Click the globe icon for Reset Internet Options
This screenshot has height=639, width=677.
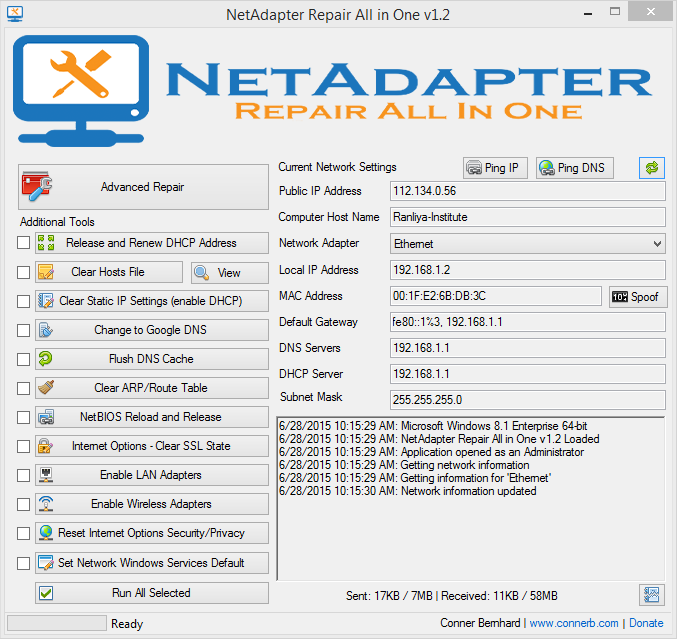click(46, 533)
